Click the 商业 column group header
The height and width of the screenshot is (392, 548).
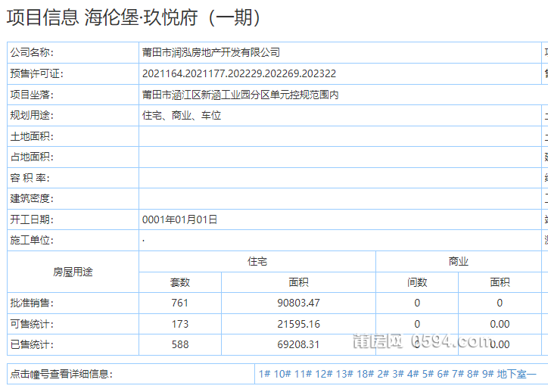[458, 261]
